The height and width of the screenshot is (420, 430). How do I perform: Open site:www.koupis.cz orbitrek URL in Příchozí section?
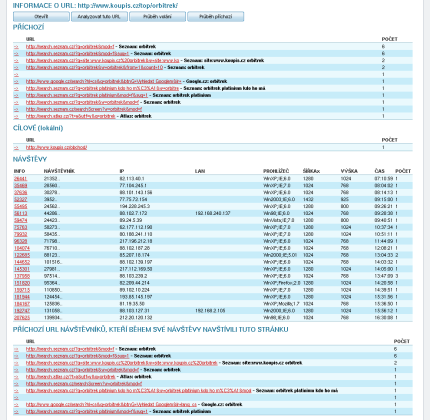click(102, 60)
